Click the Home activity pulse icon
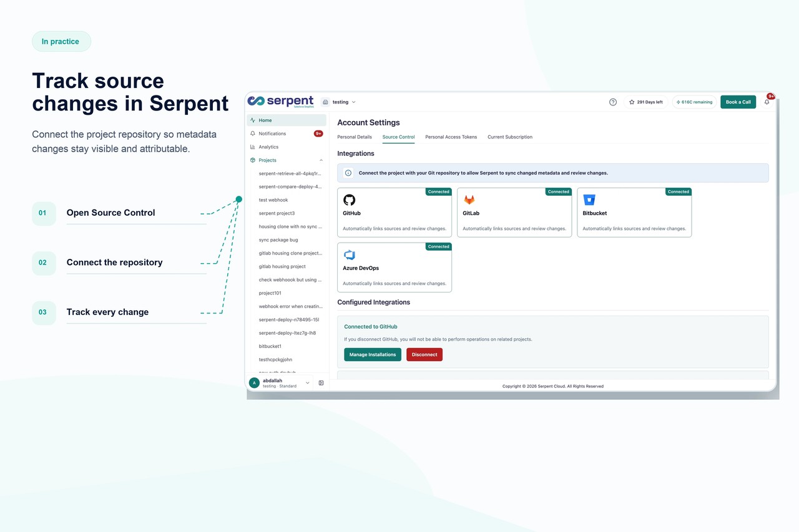The height and width of the screenshot is (532, 799). (x=253, y=120)
